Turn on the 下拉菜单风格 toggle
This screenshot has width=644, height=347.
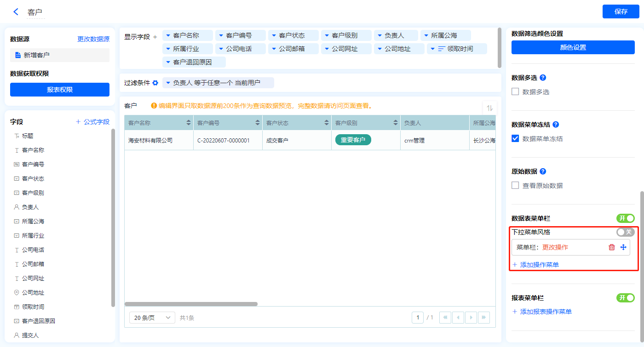(x=625, y=232)
